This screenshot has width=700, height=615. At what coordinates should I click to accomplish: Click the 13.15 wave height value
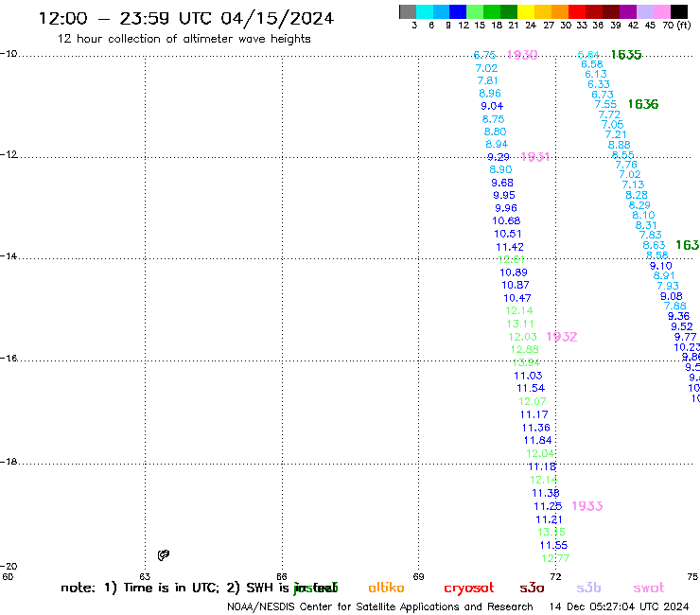click(551, 532)
